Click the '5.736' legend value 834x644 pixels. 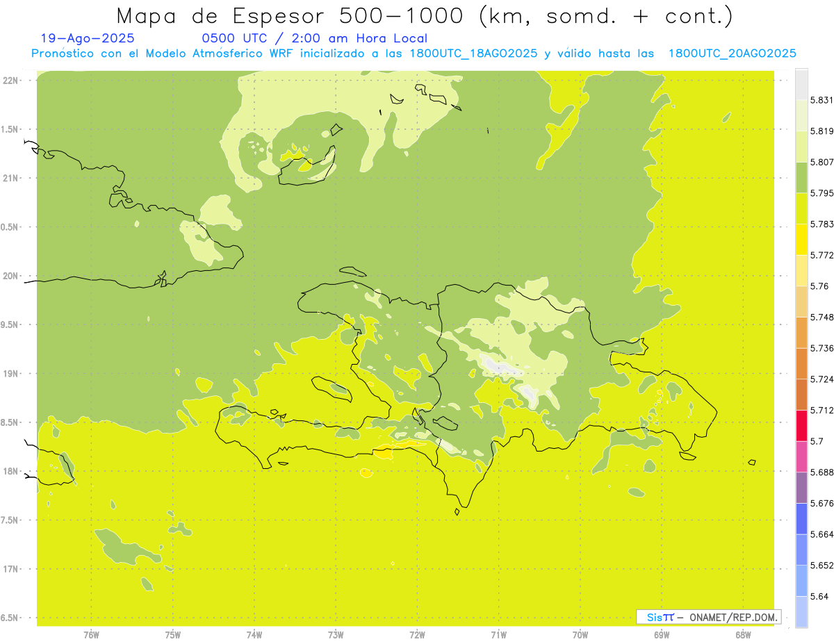tap(822, 348)
